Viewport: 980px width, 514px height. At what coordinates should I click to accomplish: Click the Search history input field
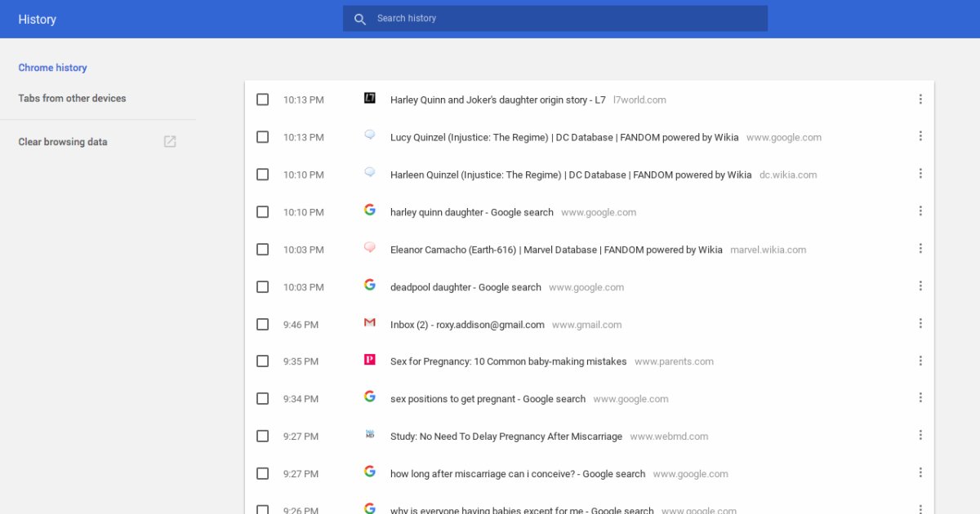(563, 19)
